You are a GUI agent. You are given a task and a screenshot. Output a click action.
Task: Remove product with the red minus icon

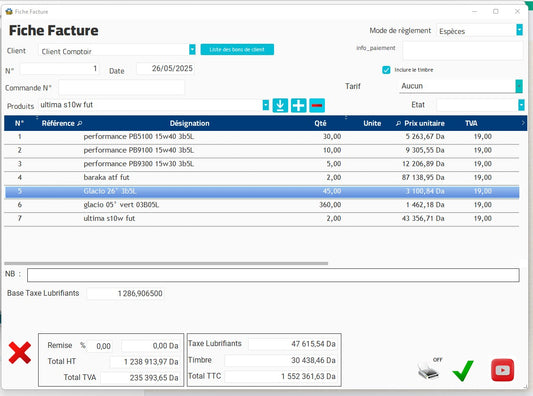coord(317,105)
